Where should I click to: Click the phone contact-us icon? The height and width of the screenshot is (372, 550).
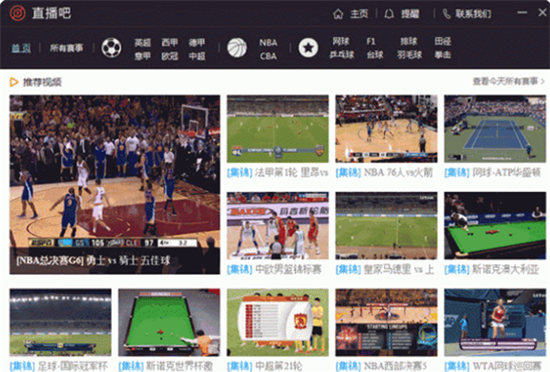[x=446, y=14]
